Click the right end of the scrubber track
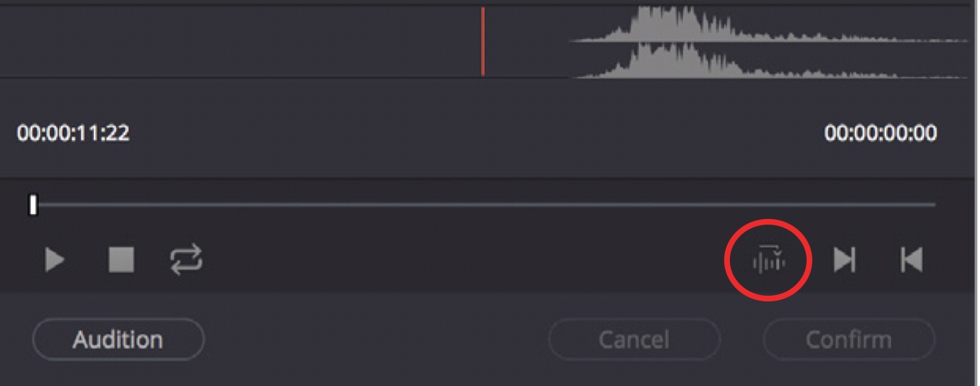The height and width of the screenshot is (386, 980). click(932, 205)
